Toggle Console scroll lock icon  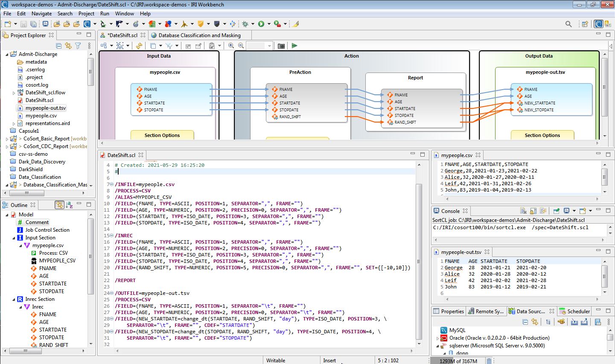pyautogui.click(x=533, y=211)
